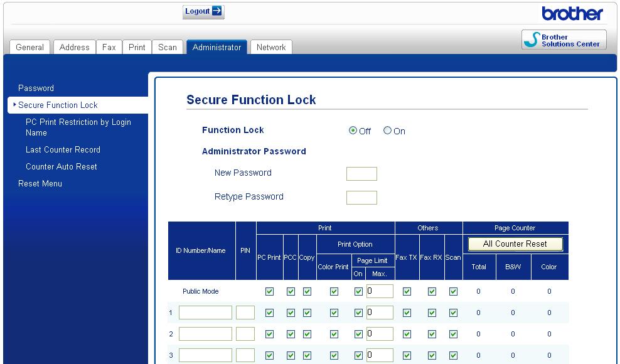
Task: Toggle Page Limit On for Public Mode
Action: pyautogui.click(x=359, y=292)
